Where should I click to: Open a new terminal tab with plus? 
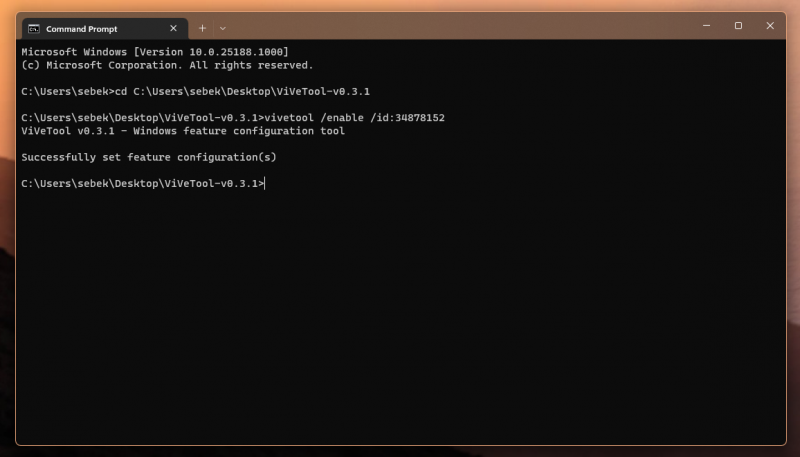tap(202, 28)
